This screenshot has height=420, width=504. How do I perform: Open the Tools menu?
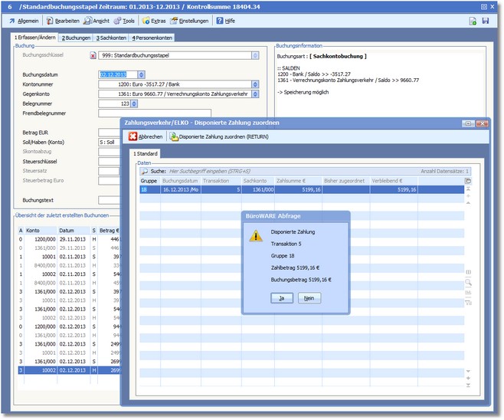[x=127, y=21]
